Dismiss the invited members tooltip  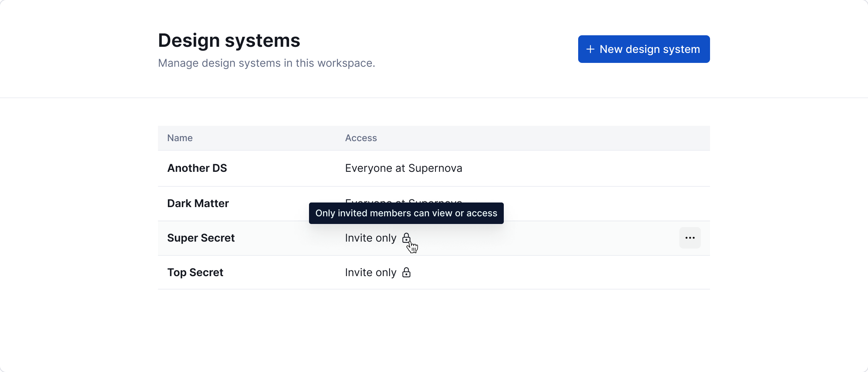click(406, 213)
